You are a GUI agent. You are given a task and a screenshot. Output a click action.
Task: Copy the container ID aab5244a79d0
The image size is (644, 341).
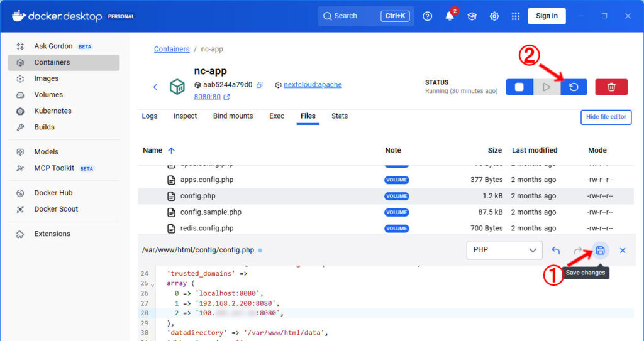tap(259, 85)
